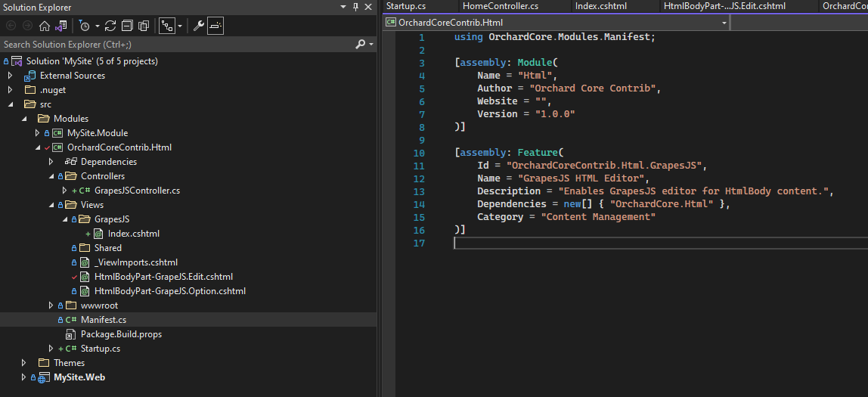Switch to Index.cshtml editor tab
This screenshot has width=868, height=397.
pos(600,6)
